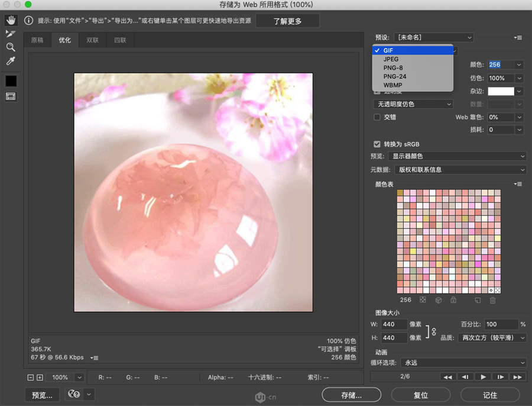The width and height of the screenshot is (532, 406).
Task: Zoom in with the plus icon
Action: [40, 378]
